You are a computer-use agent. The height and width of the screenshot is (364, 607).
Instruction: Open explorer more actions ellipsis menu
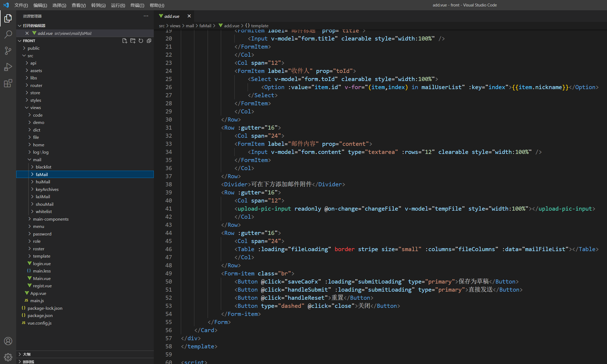(146, 16)
